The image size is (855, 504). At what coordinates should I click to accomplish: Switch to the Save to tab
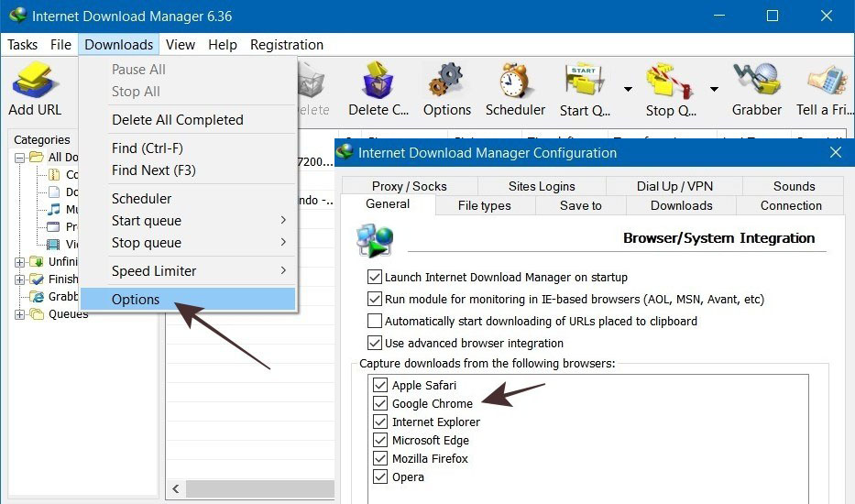(581, 205)
